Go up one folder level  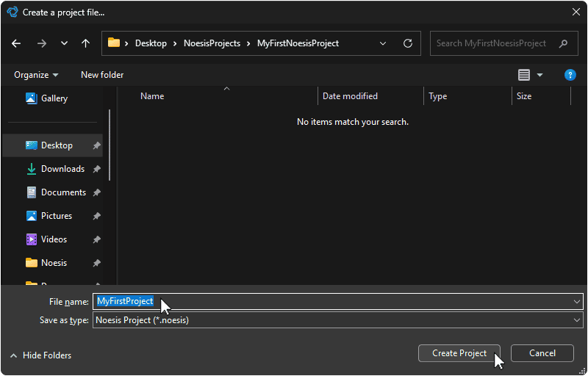click(85, 43)
